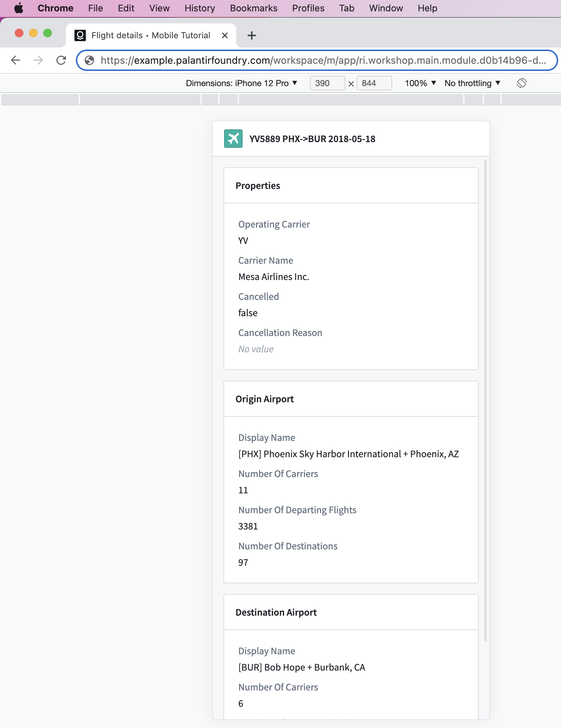Click the flight title YV5889 PHX->BUR 2018-05-18

[x=312, y=139]
